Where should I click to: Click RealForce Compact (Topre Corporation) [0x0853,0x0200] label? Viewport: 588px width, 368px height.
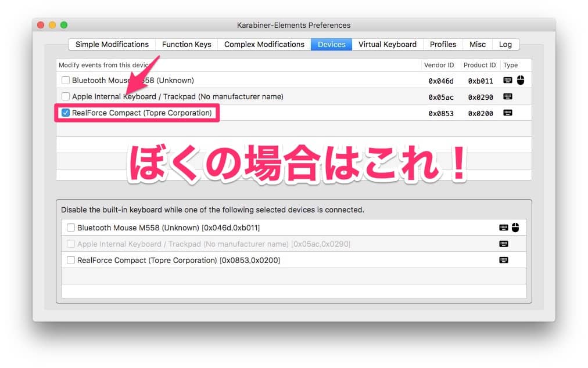(178, 260)
